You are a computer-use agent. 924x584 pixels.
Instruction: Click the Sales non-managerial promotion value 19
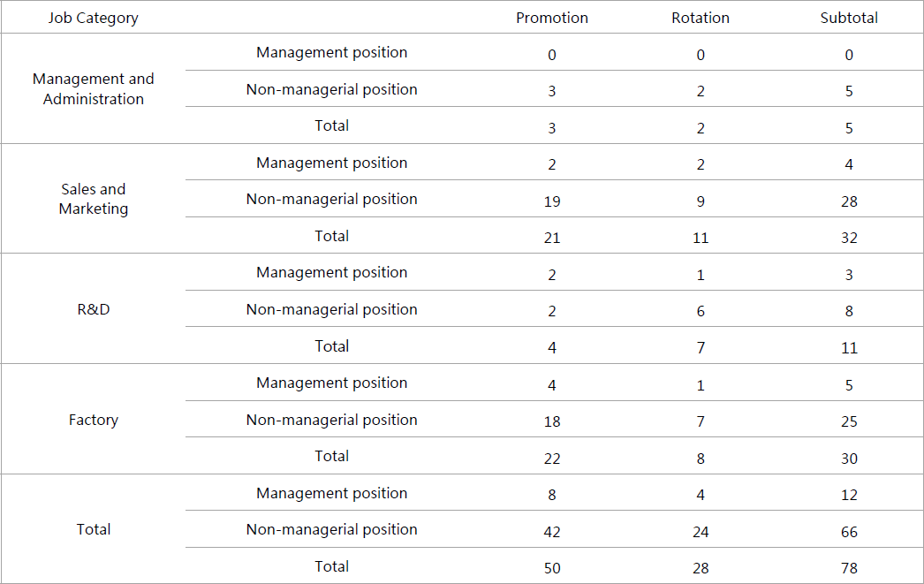(552, 201)
